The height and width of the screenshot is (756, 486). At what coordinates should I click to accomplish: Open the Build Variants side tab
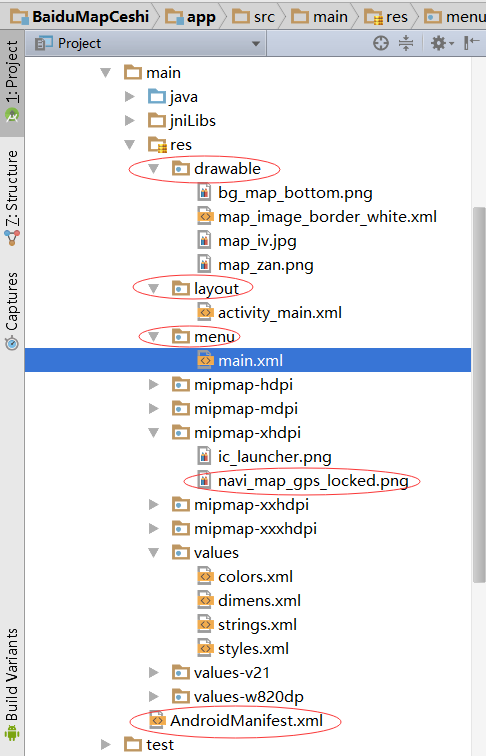12,684
